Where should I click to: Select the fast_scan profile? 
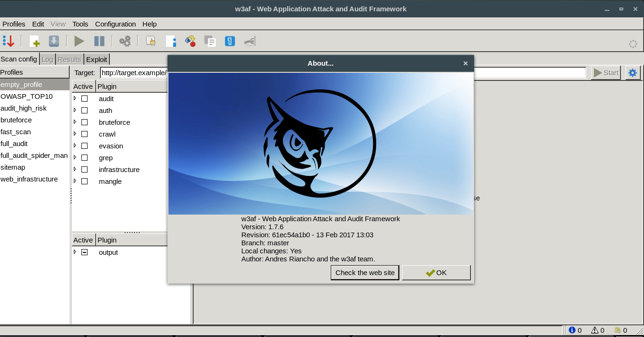pos(35,132)
